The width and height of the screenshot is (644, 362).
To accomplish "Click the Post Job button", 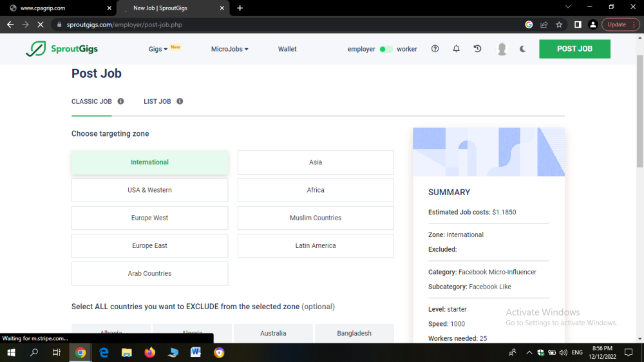I will click(574, 49).
